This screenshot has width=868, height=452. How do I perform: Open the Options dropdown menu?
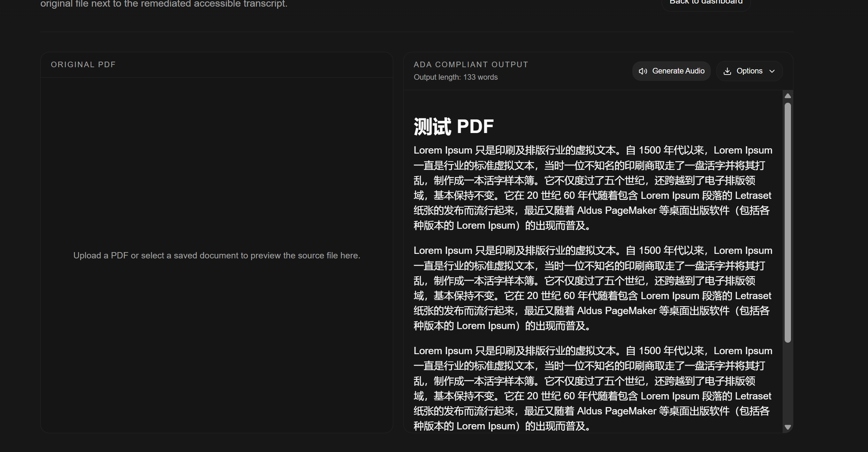tap(749, 71)
